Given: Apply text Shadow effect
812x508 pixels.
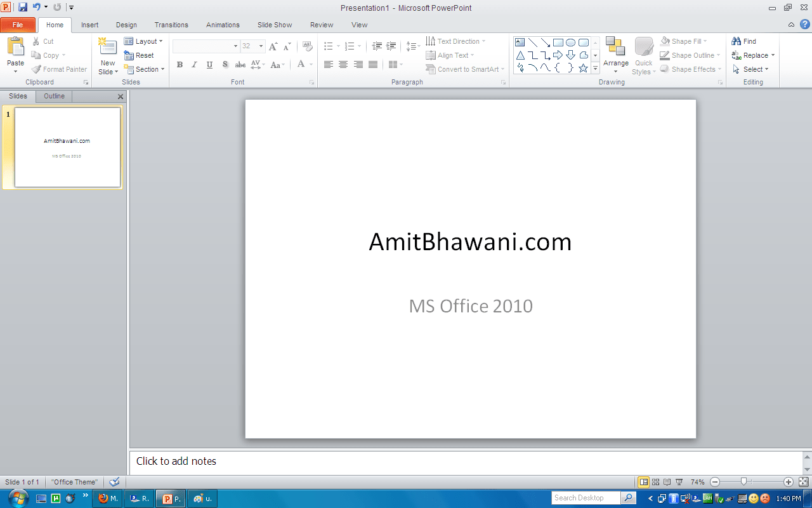Looking at the screenshot, I should [225, 64].
